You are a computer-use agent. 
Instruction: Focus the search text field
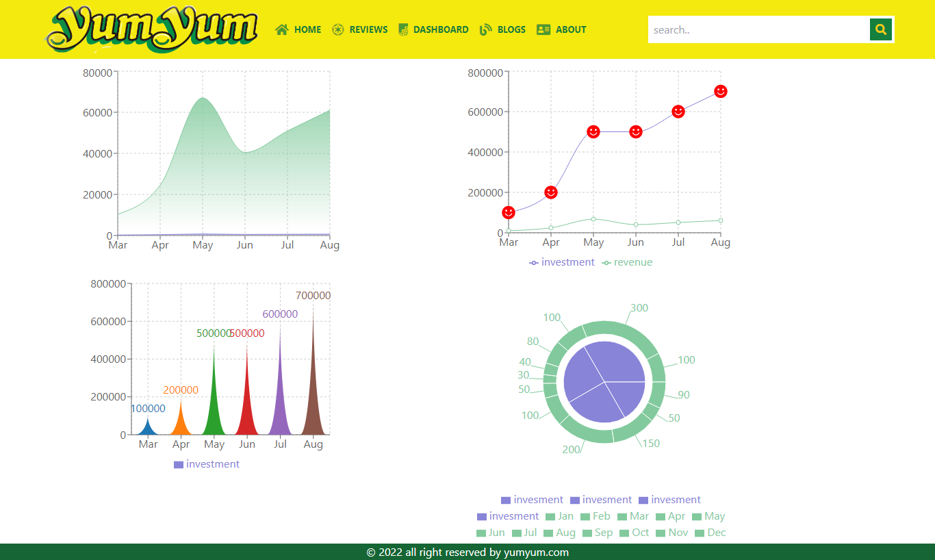coord(759,29)
